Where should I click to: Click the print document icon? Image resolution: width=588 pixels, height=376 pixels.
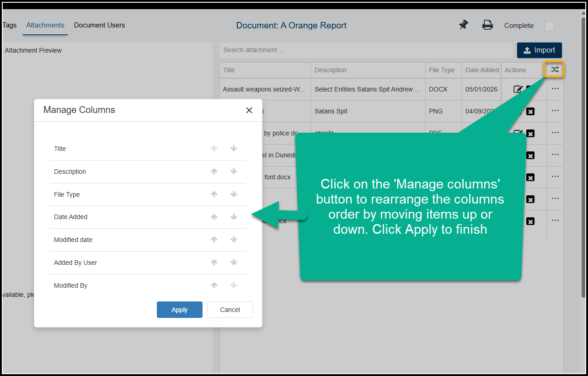click(487, 25)
